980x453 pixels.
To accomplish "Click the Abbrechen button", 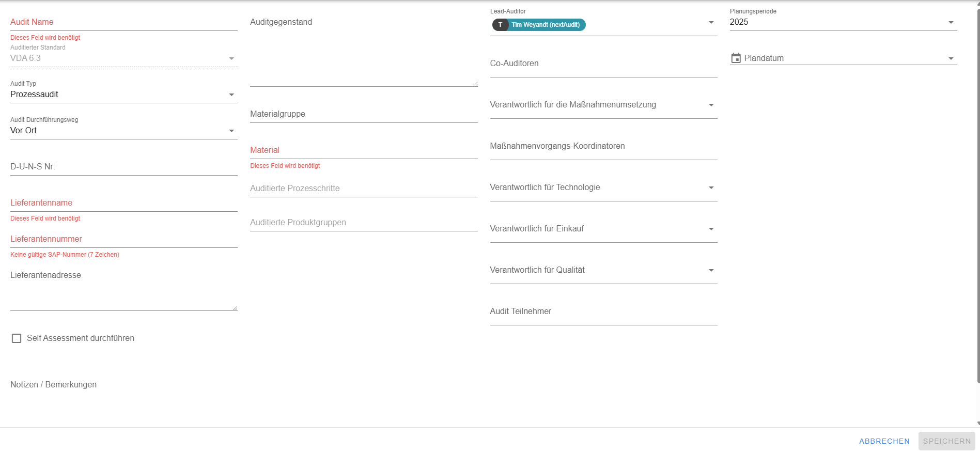I will pos(884,441).
